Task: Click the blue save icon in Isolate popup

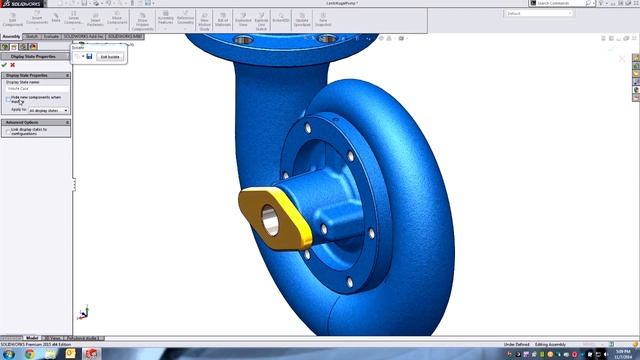Action: coord(89,56)
